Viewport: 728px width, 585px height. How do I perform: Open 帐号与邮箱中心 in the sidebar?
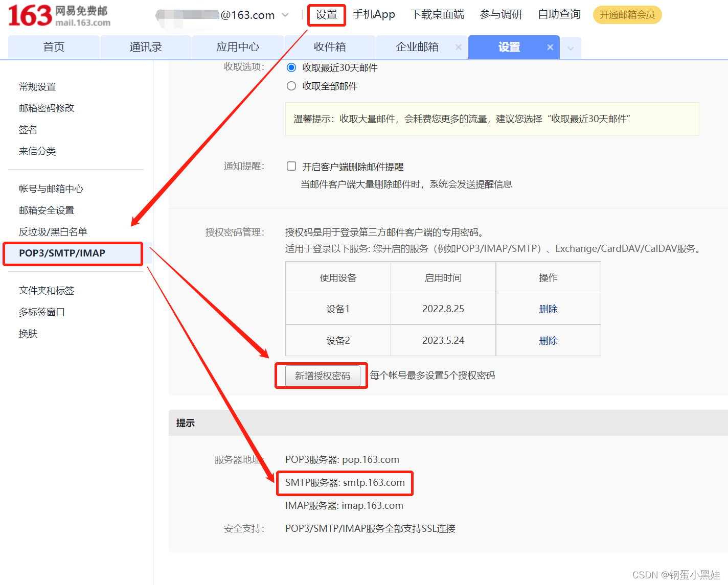(x=51, y=189)
